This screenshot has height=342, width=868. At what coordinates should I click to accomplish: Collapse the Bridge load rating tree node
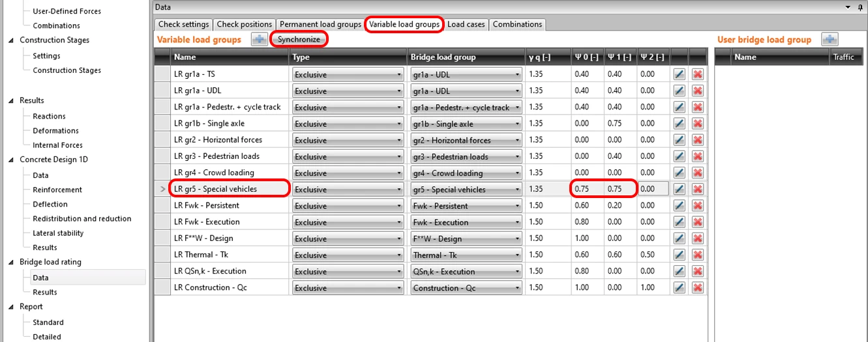point(11,262)
